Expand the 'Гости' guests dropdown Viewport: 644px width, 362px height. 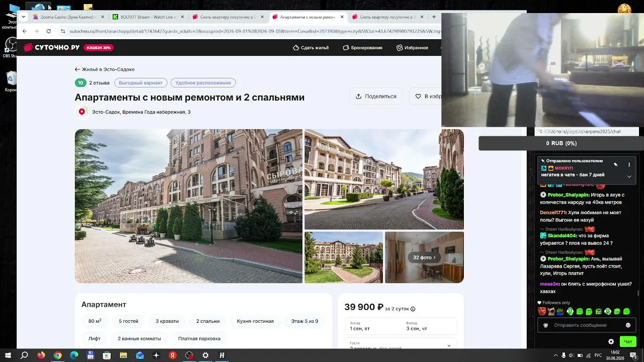(400, 344)
